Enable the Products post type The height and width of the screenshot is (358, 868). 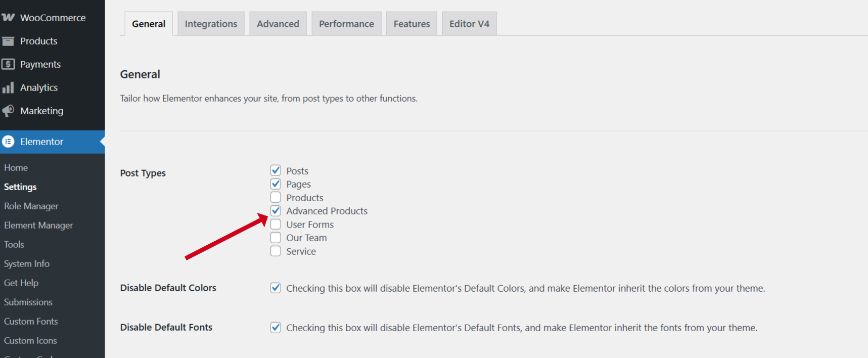276,197
